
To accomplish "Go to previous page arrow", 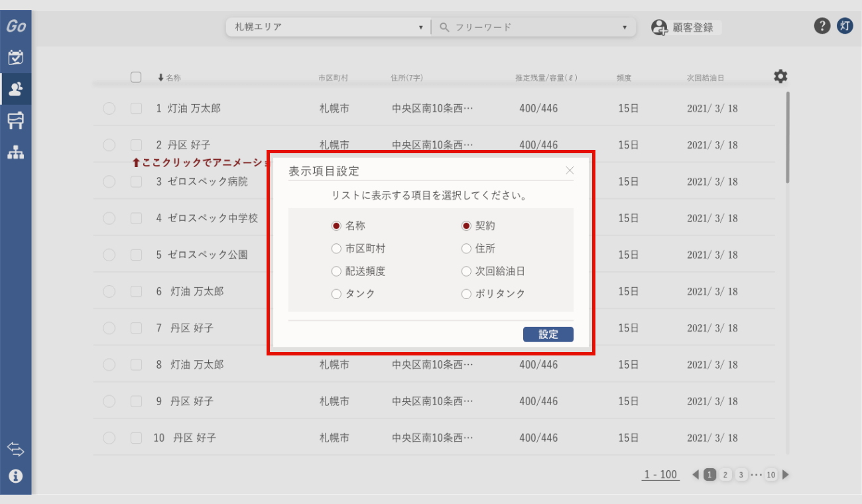I will pyautogui.click(x=696, y=475).
